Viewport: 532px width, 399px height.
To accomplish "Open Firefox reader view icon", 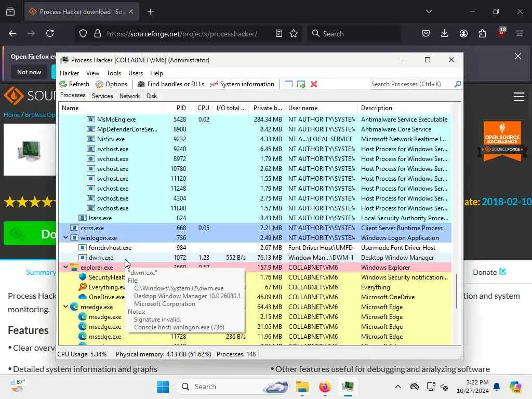I will tap(279, 34).
